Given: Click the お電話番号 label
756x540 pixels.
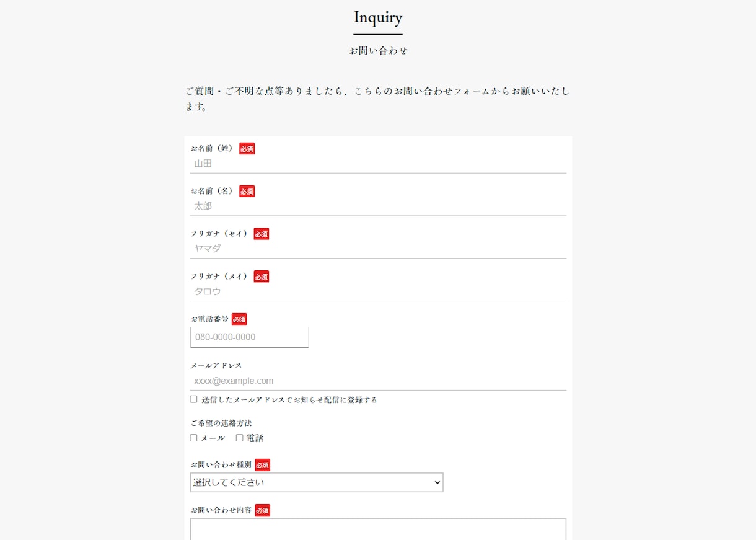Looking at the screenshot, I should [x=209, y=319].
